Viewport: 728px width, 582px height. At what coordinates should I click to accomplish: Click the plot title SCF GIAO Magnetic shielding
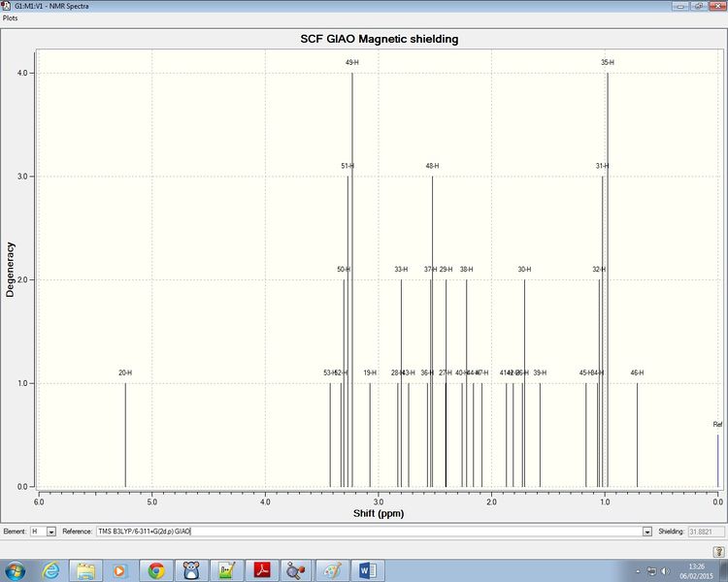click(380, 39)
